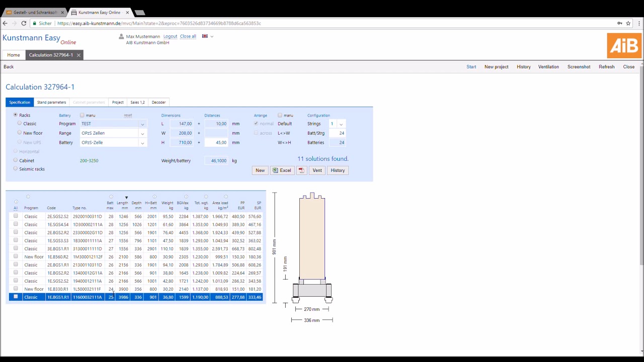
Task: Click New project in the top menu
Action: 497,67
